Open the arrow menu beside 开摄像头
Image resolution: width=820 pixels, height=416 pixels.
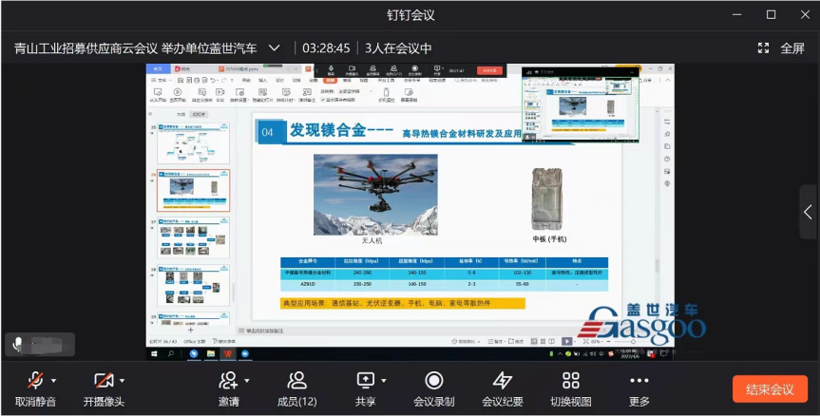point(122,381)
